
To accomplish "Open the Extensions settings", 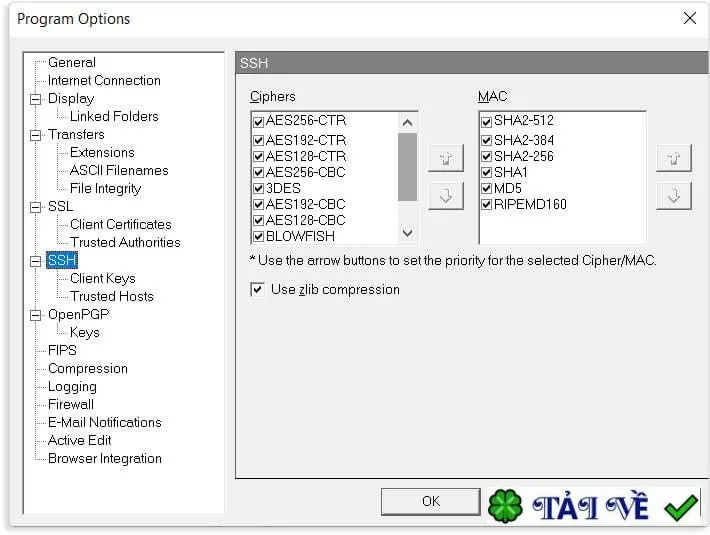I will 102,153.
